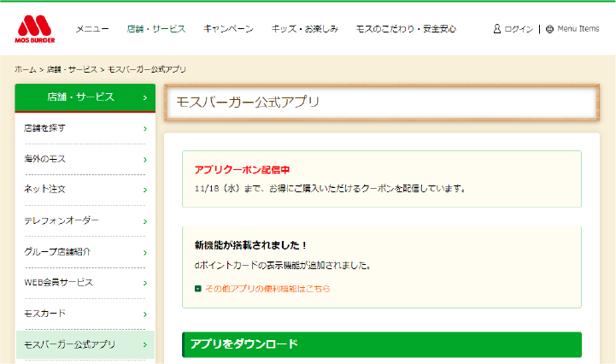Select ネット注文 in the sidebar

click(85, 190)
